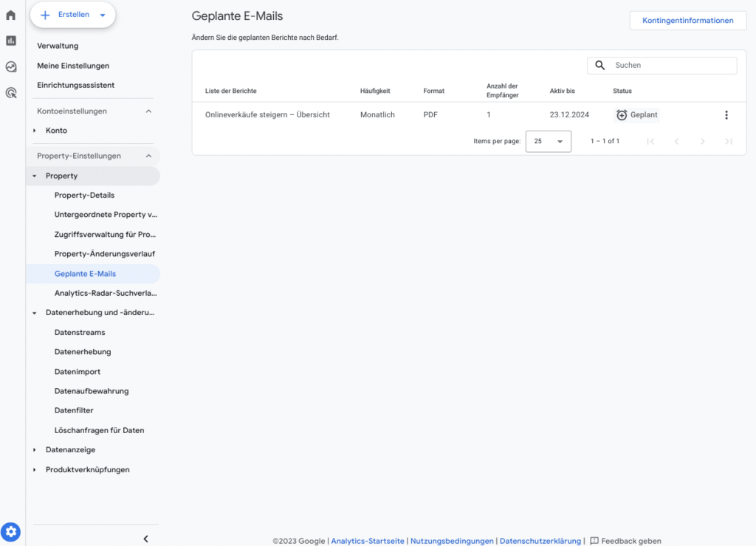Click inside the Suchen search field

point(664,65)
